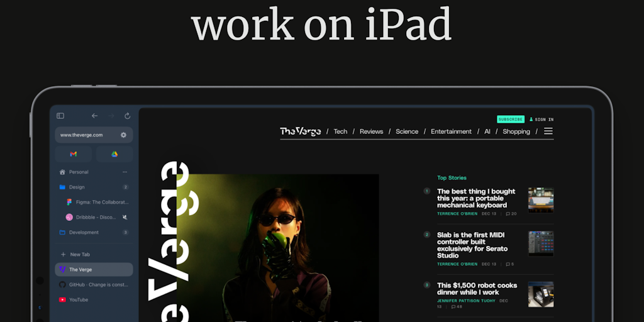This screenshot has height=322, width=644.
Task: Click the Development folder count badge
Action: [x=125, y=232]
